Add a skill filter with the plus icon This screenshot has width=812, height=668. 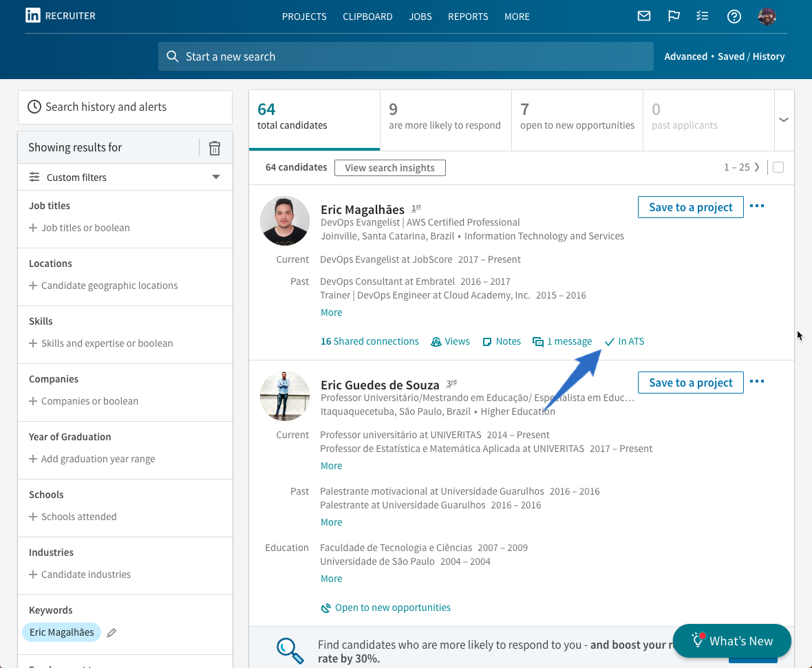point(32,343)
